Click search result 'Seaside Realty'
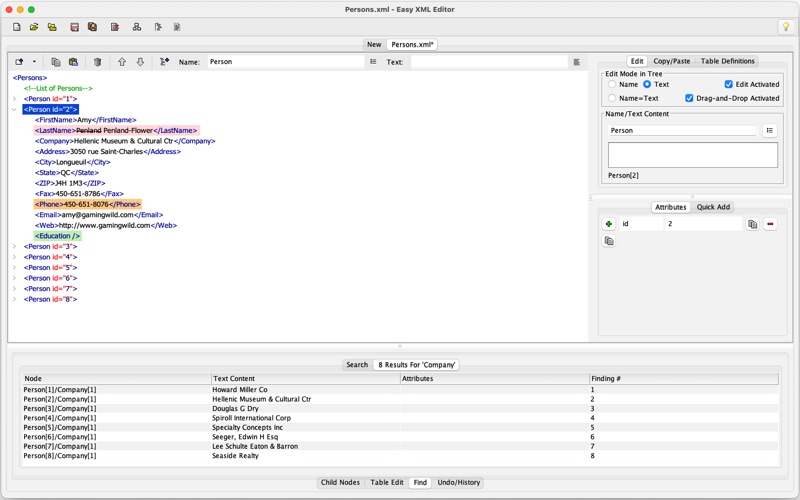This screenshot has width=800, height=500. [x=235, y=456]
